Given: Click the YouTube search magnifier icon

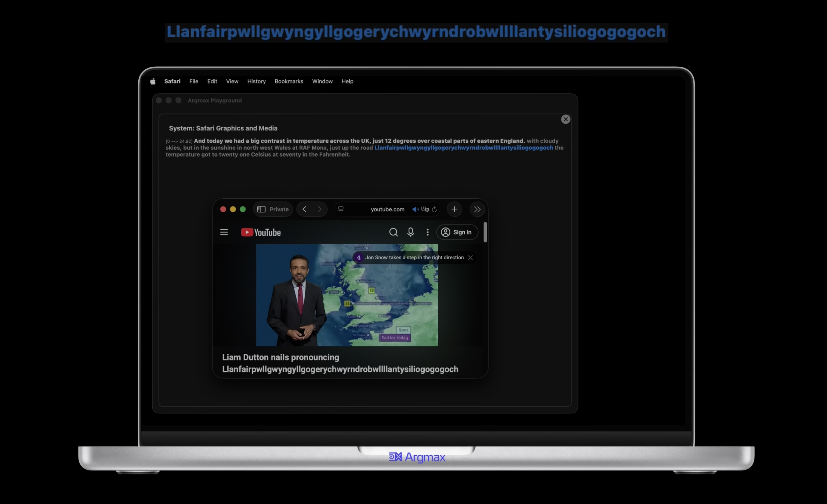Looking at the screenshot, I should (393, 232).
